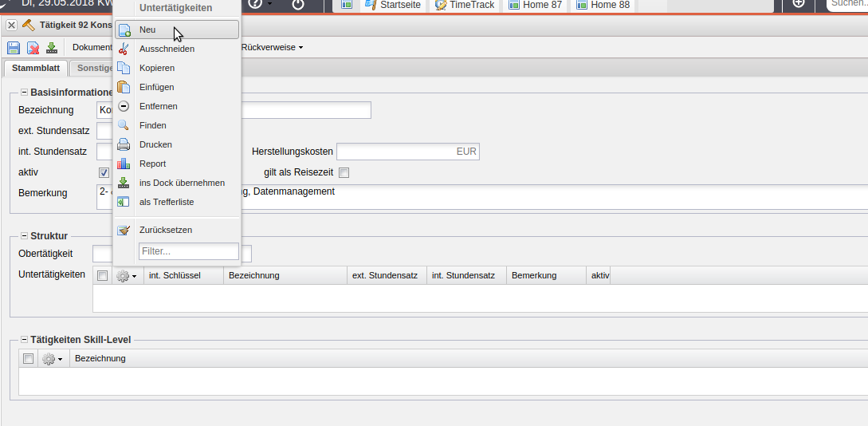
Task: Open the Rückverweise dropdown
Action: coord(272,48)
